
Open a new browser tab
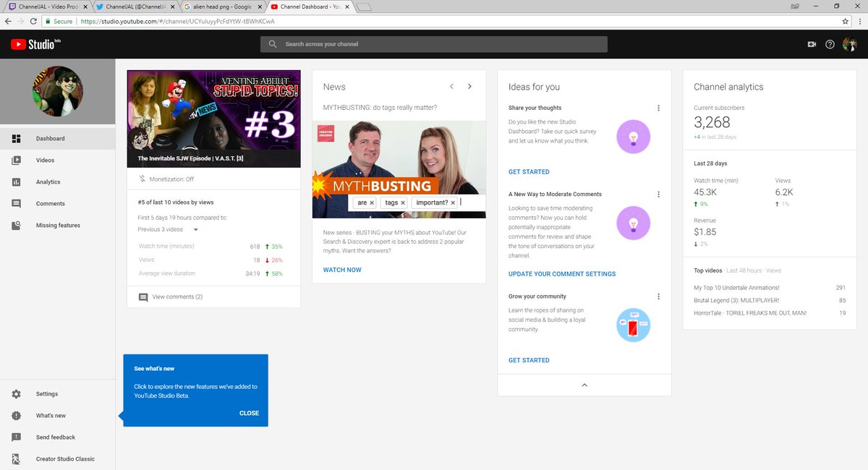(364, 7)
